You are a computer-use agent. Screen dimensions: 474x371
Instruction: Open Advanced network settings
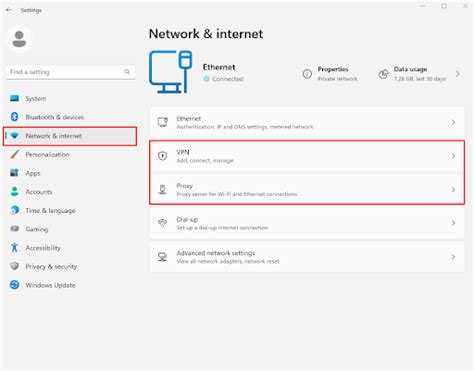point(307,257)
